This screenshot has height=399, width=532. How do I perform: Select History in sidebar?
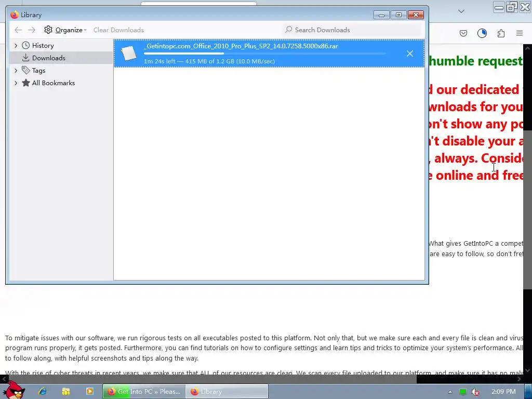point(43,46)
